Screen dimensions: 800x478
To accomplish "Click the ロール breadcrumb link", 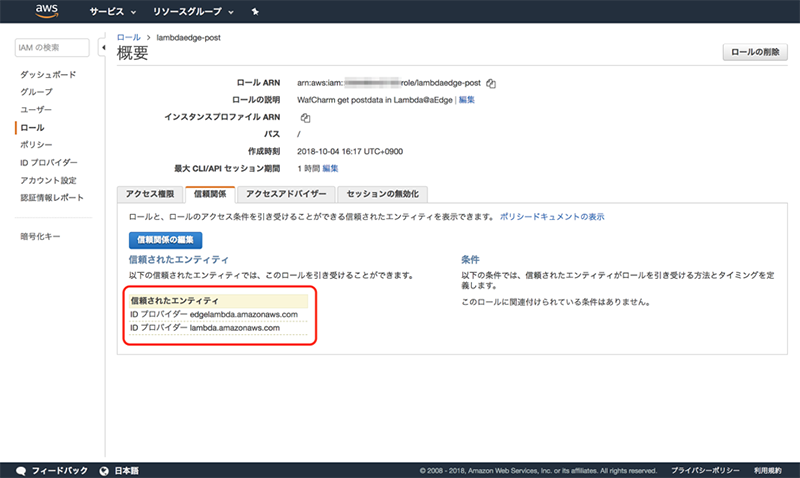I will (x=128, y=36).
